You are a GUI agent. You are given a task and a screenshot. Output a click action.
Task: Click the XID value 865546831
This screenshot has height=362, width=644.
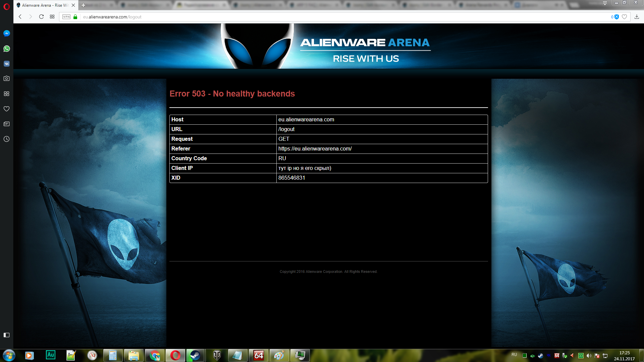point(292,178)
